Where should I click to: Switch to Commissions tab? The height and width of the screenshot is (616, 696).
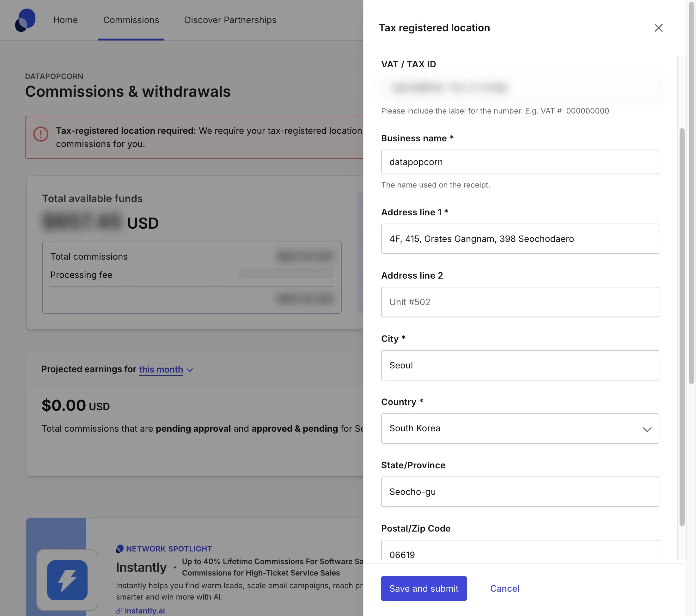131,20
